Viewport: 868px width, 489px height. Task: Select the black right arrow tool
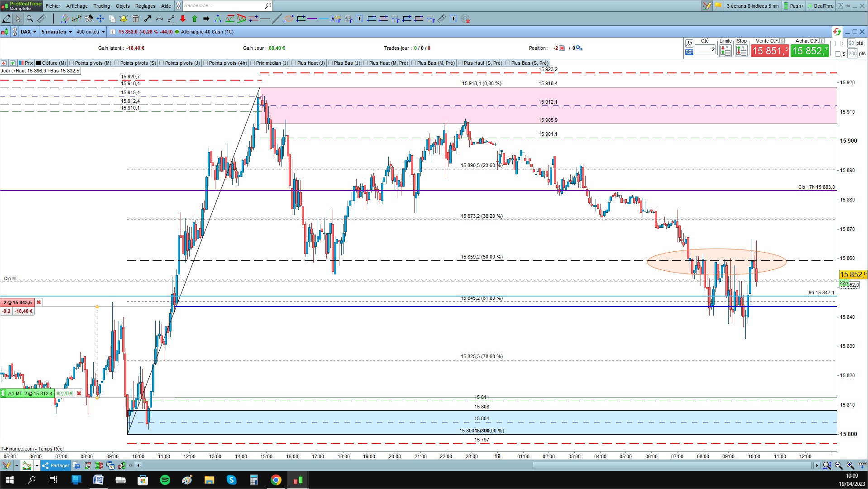[x=206, y=19]
